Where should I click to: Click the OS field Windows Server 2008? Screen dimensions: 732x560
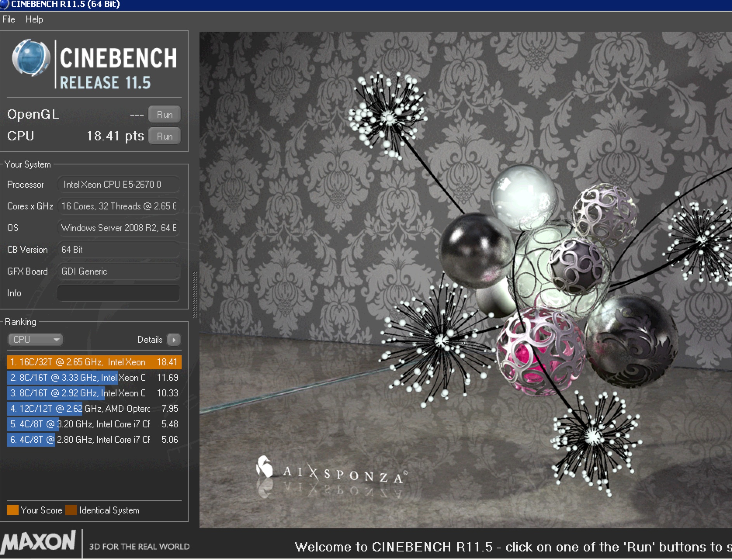tap(118, 228)
